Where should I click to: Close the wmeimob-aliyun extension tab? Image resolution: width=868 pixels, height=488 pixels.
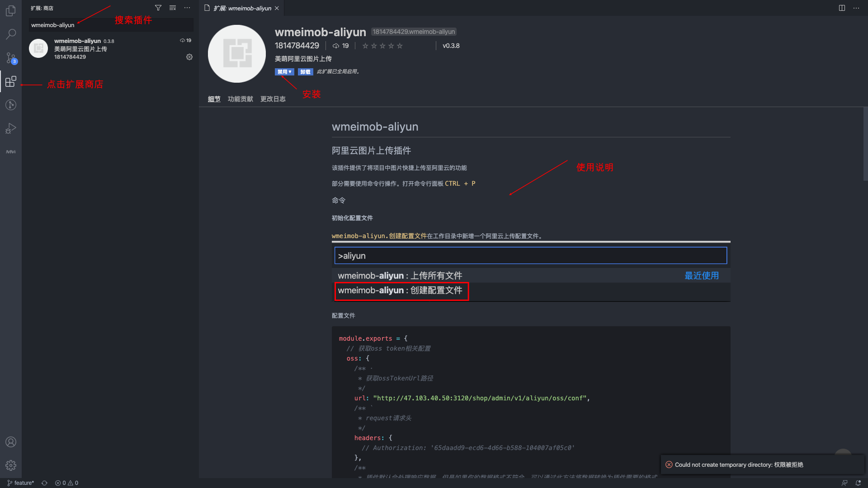click(277, 8)
